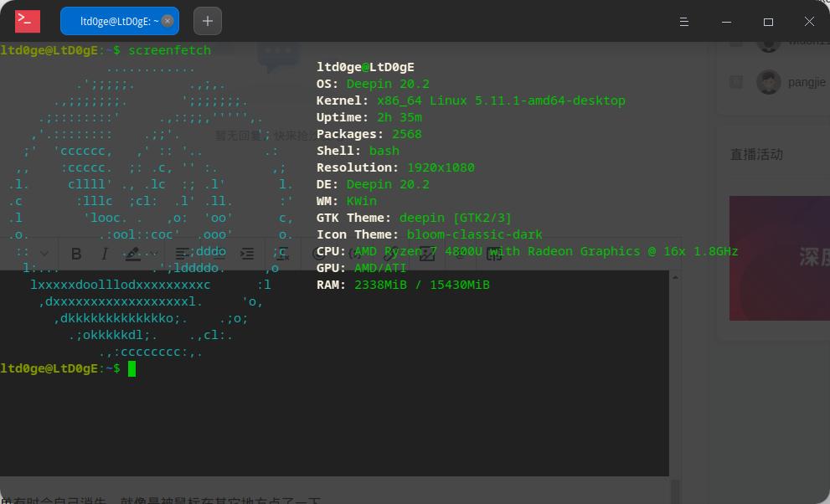Click Icon Theme value bloom-classic-dark
Image resolution: width=830 pixels, height=504 pixels.
(475, 234)
